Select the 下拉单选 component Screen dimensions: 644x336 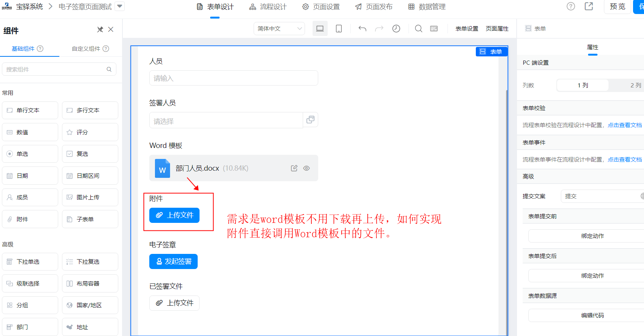(30, 261)
